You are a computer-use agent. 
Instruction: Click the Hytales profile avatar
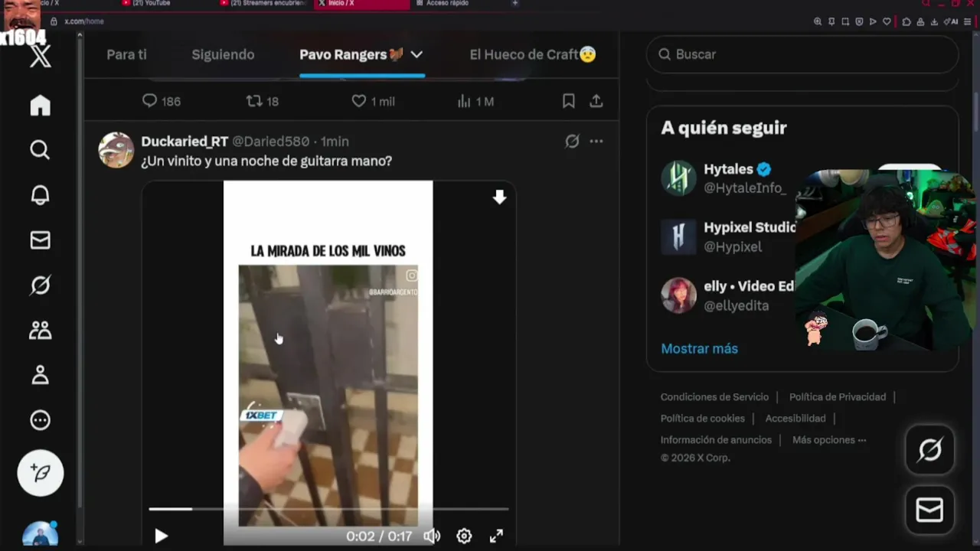[678, 178]
